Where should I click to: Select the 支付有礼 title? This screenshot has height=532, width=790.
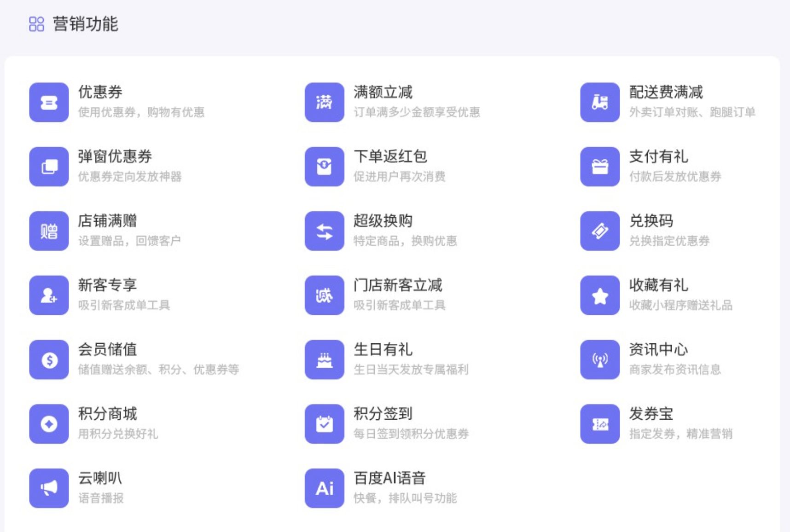point(659,156)
